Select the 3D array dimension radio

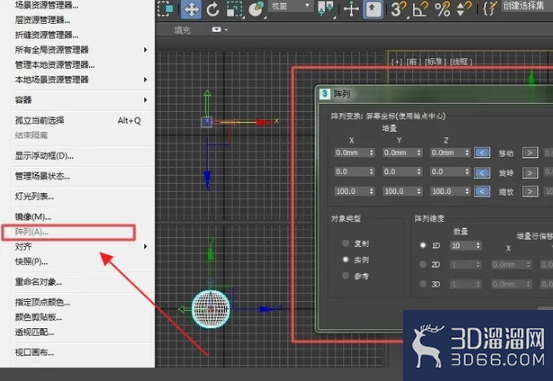[423, 284]
